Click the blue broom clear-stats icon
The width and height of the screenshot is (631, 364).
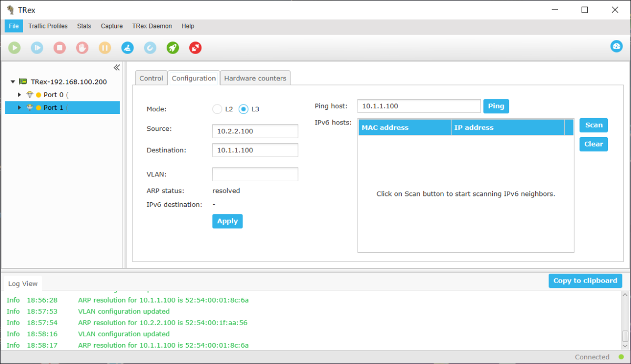coord(127,48)
